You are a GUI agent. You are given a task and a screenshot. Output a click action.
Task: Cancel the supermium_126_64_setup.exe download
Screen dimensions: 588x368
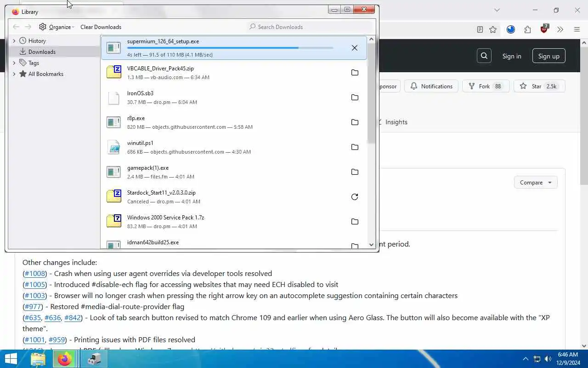(354, 48)
